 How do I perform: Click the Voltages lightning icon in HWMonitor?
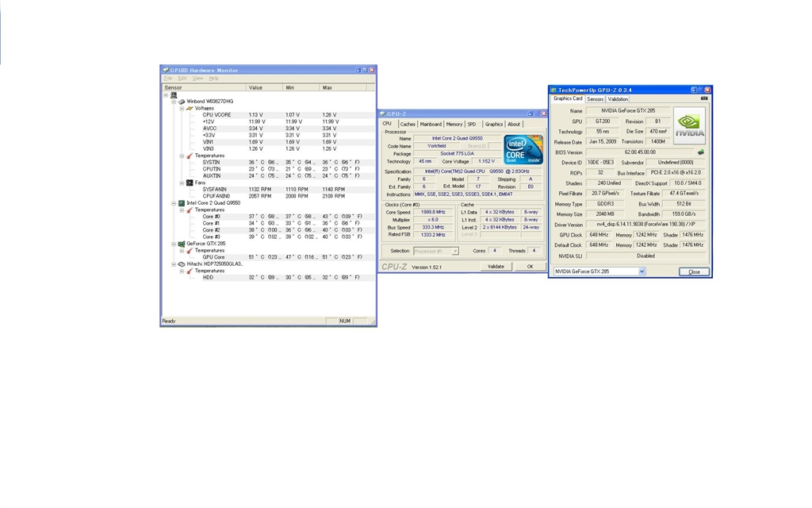pos(190,108)
